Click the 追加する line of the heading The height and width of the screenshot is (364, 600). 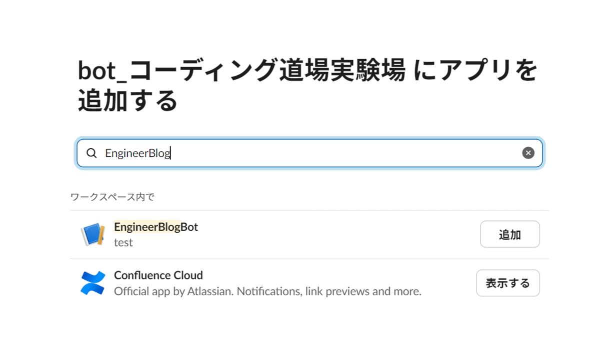127,100
